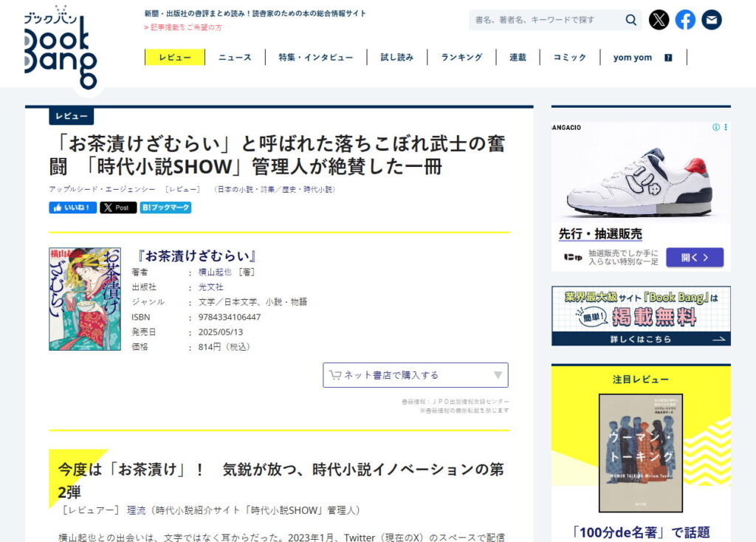Click publisher link 光文社
Screen dimensions: 756x542
tap(210, 287)
